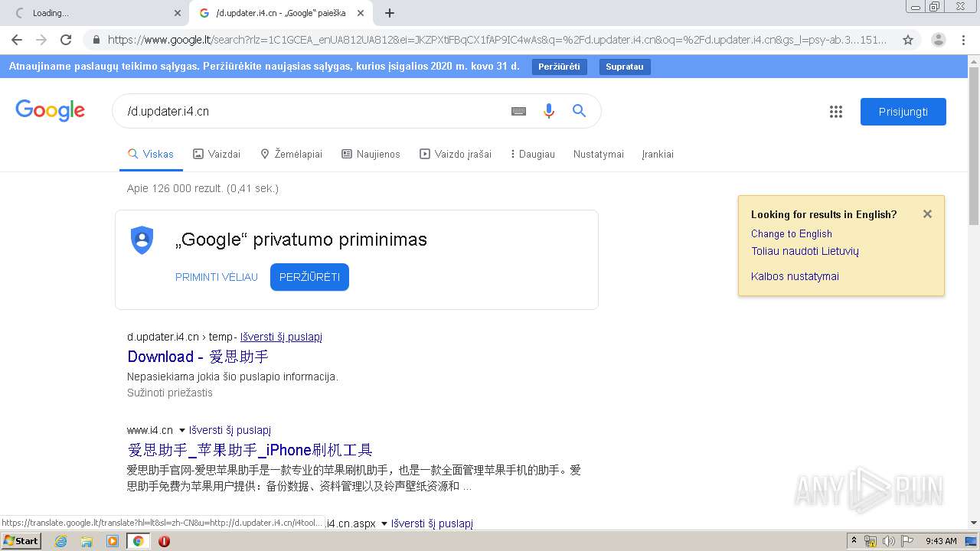Click Išversti šį puslapį for i4.cn.aspx result
The height and width of the screenshot is (551, 980).
click(432, 523)
